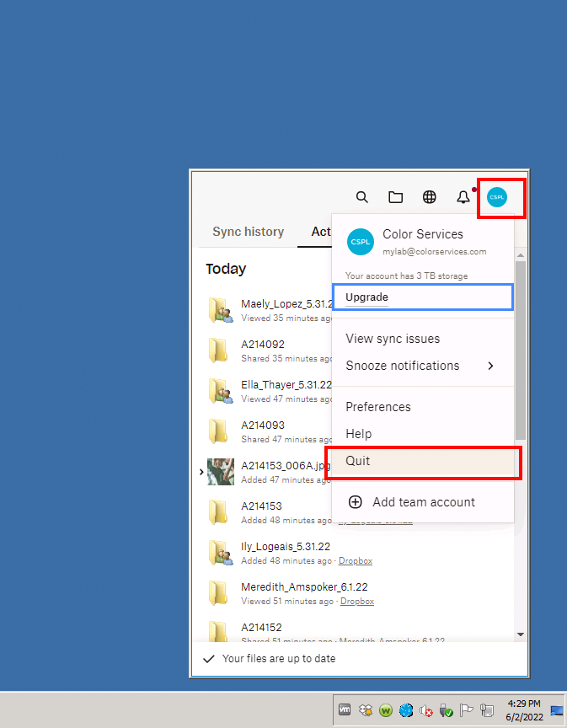Click the search magnifier icon
This screenshot has height=728, width=567.
click(362, 197)
